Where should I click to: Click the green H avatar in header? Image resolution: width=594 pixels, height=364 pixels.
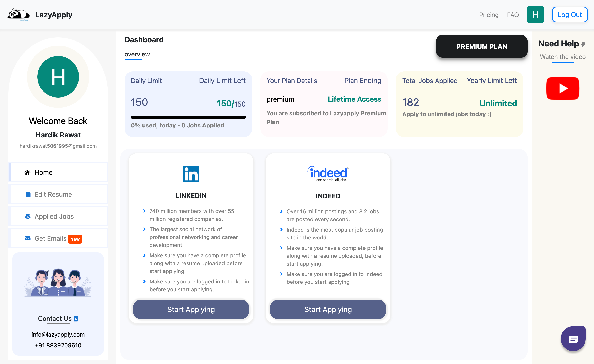(535, 15)
